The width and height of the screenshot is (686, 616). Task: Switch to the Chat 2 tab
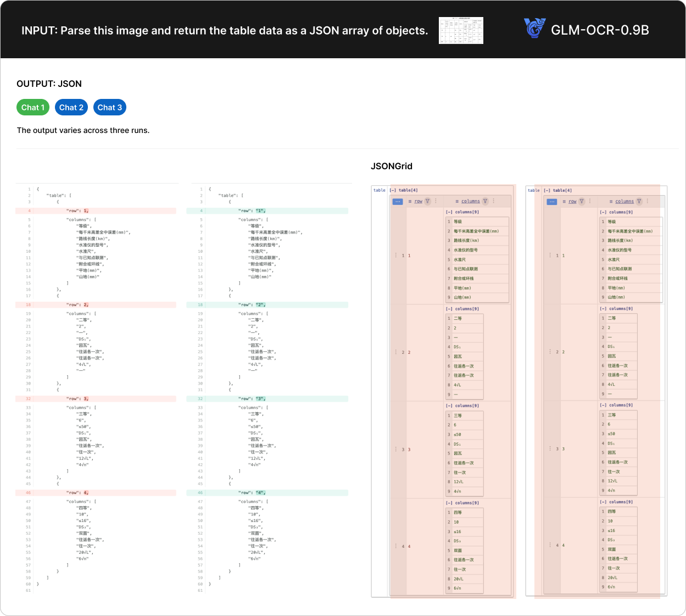click(x=71, y=107)
